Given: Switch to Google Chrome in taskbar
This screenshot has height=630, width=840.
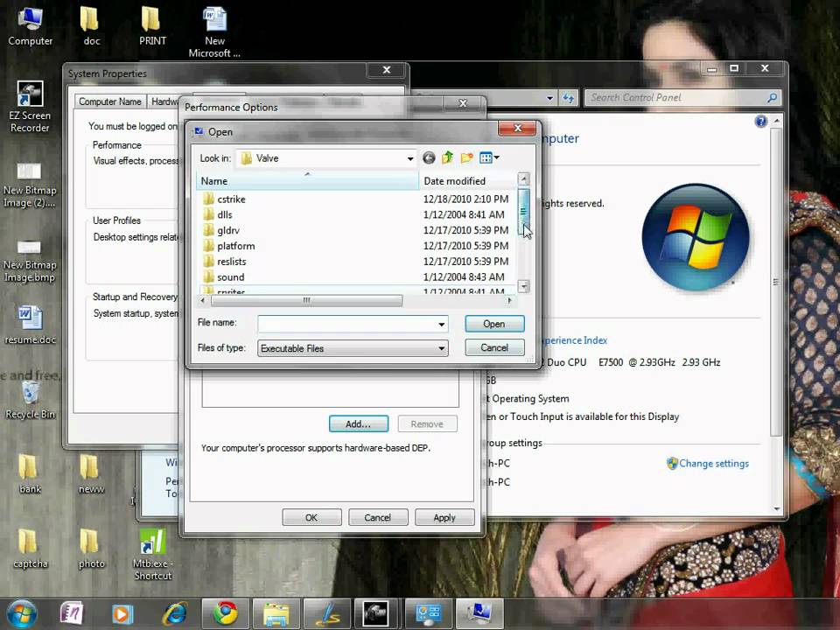Looking at the screenshot, I should (x=226, y=614).
